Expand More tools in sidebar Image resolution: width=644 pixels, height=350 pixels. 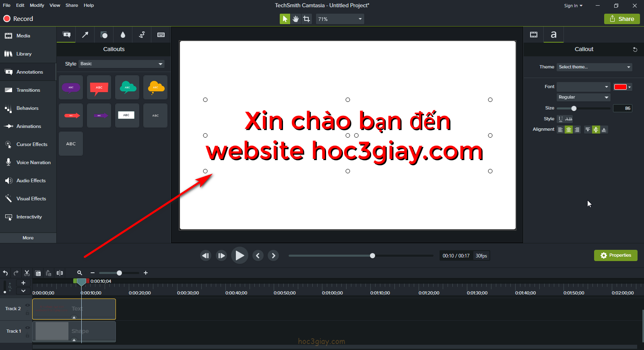(28, 238)
